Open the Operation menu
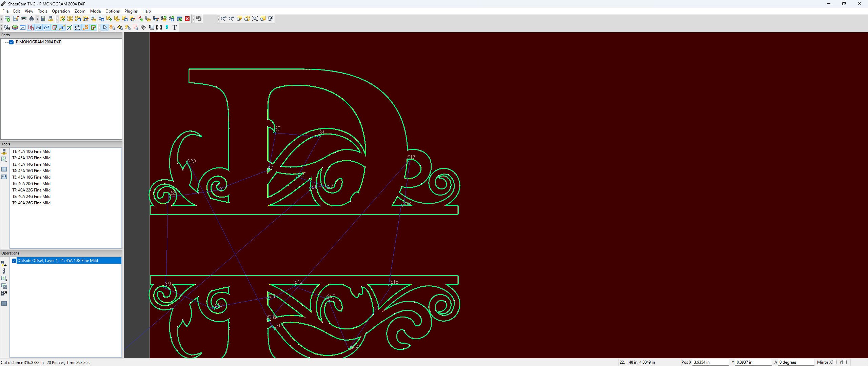The height and width of the screenshot is (366, 868). pos(61,11)
